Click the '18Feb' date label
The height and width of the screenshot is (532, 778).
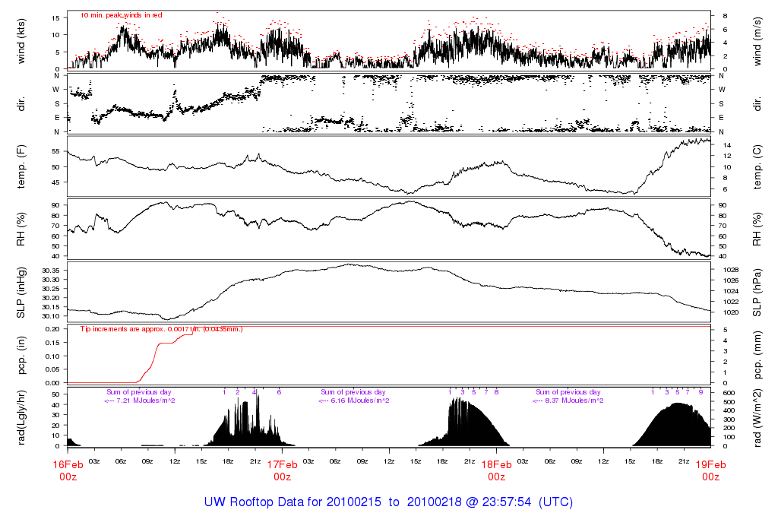tap(497, 465)
